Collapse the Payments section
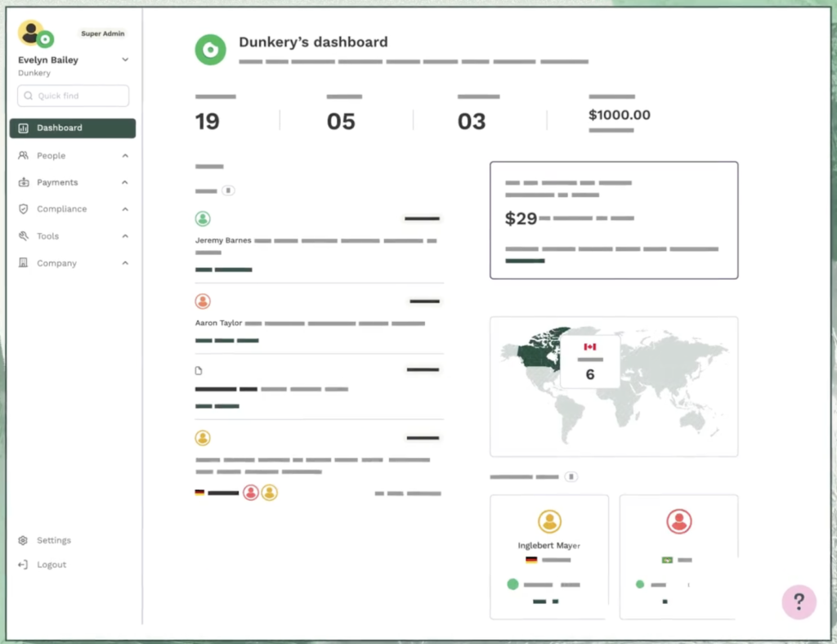Image resolution: width=837 pixels, height=644 pixels. pos(124,182)
